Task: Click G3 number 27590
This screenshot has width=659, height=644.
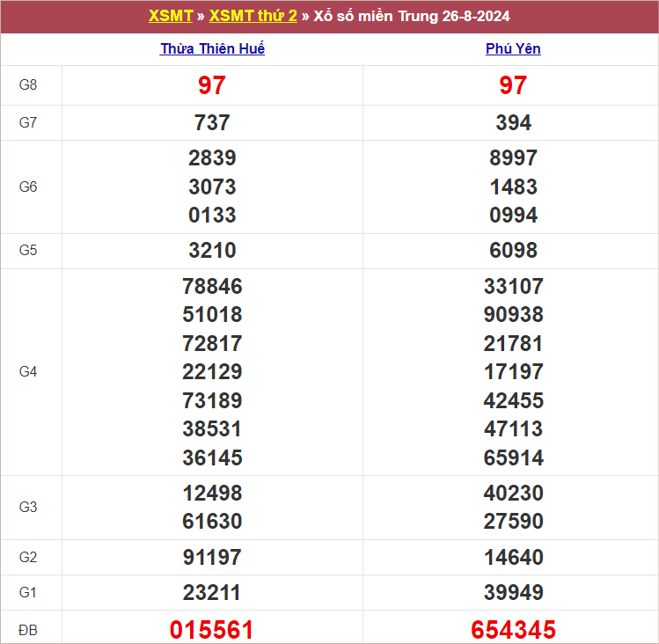Action: (x=513, y=521)
